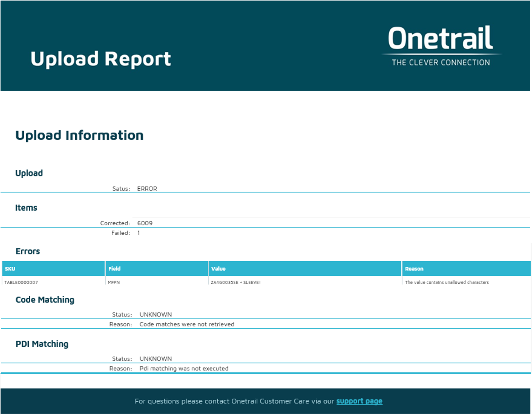This screenshot has width=532, height=415.
Task: Click the Onetrail logo
Action: (x=440, y=39)
